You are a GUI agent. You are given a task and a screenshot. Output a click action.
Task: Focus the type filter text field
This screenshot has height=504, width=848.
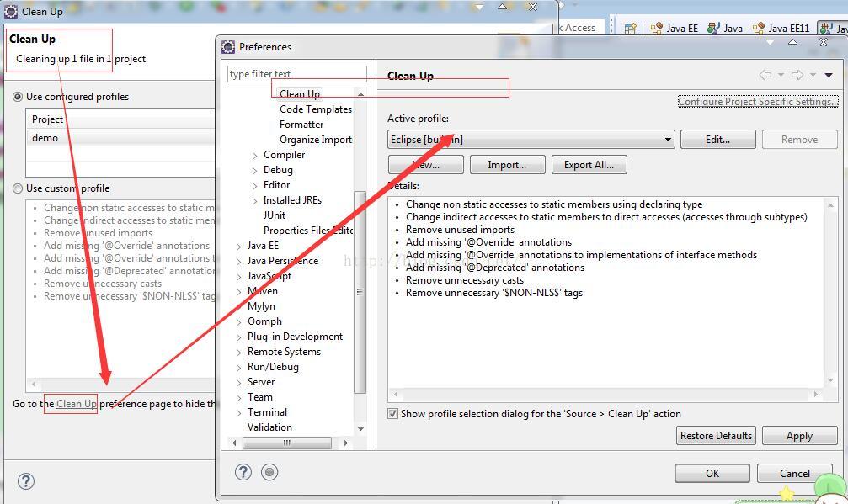pyautogui.click(x=297, y=74)
